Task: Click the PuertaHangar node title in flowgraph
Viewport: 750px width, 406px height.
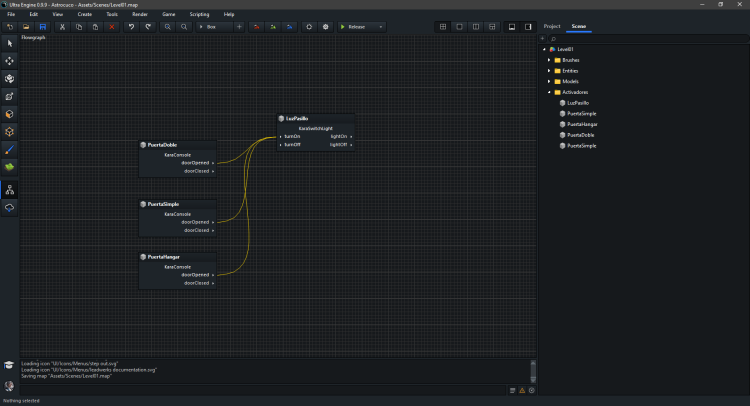Action: [x=164, y=257]
